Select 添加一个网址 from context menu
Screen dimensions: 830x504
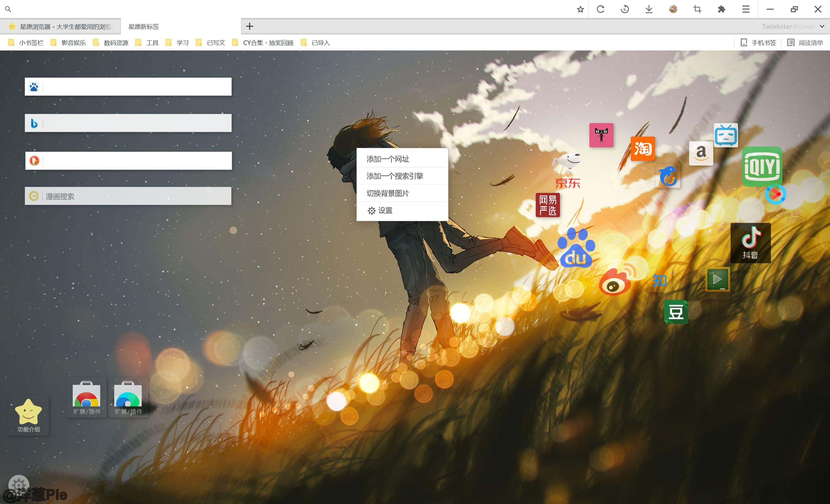click(388, 159)
